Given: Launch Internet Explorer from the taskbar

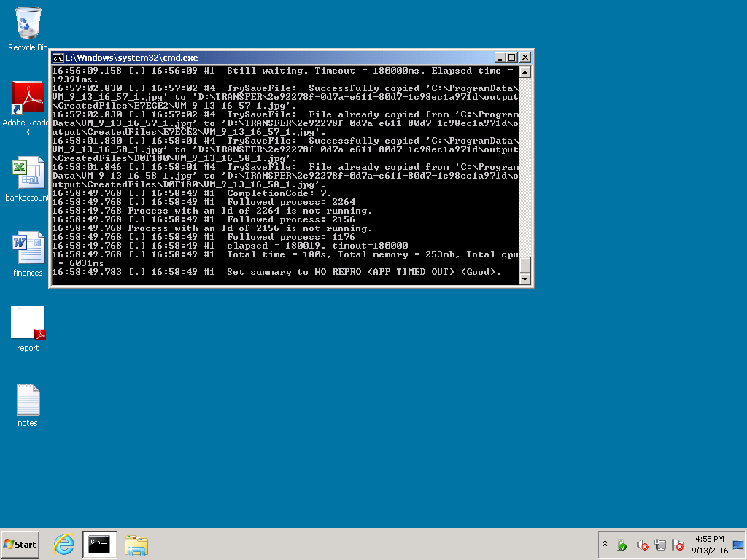Looking at the screenshot, I should [64, 544].
